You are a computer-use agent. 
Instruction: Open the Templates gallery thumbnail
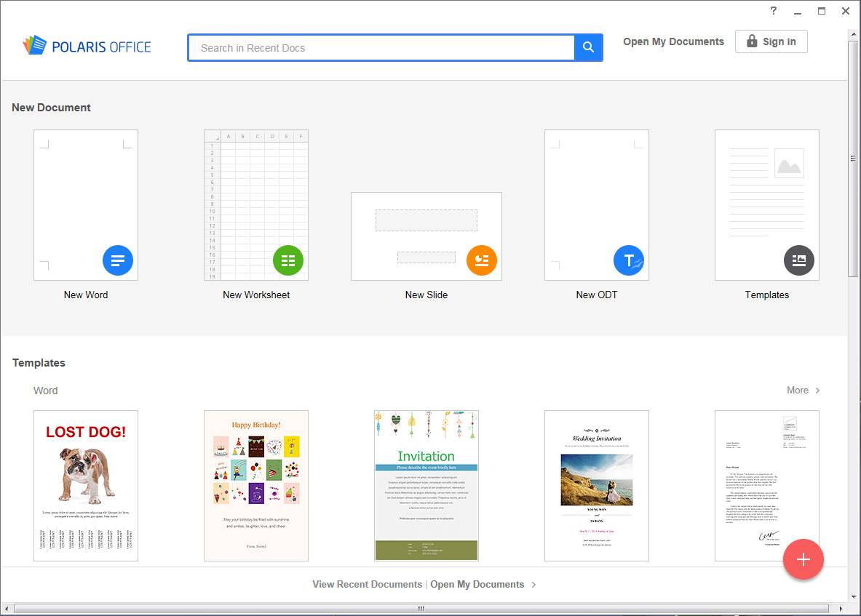pos(766,205)
